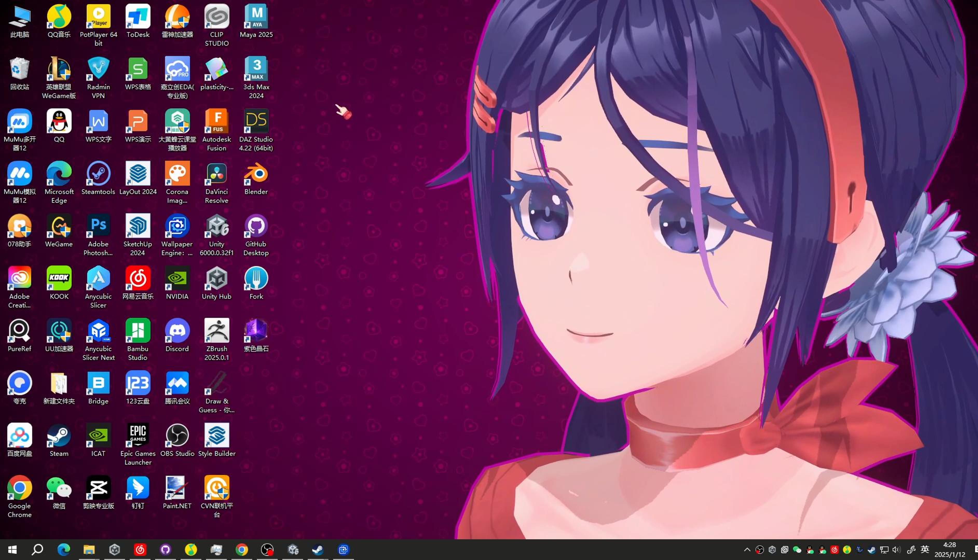Select the Recycle Bin (回收站) icon
The width and height of the screenshot is (978, 560).
click(x=20, y=73)
